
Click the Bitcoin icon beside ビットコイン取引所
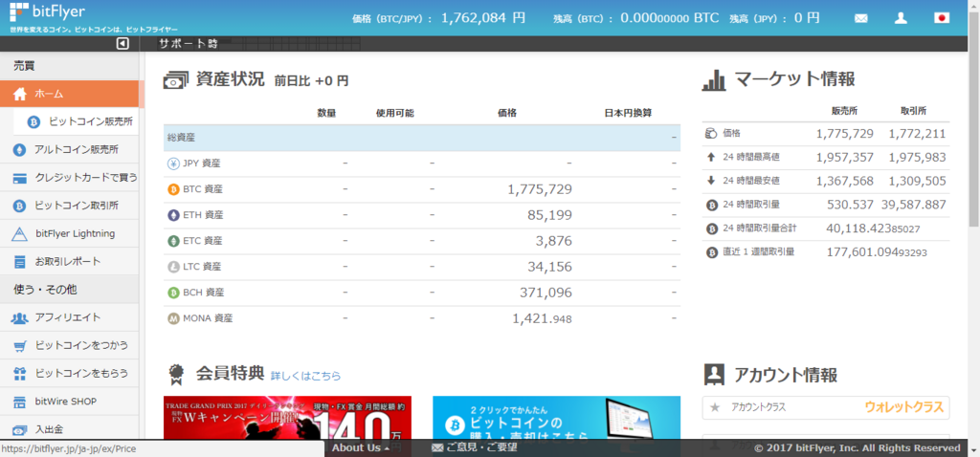coord(20,206)
